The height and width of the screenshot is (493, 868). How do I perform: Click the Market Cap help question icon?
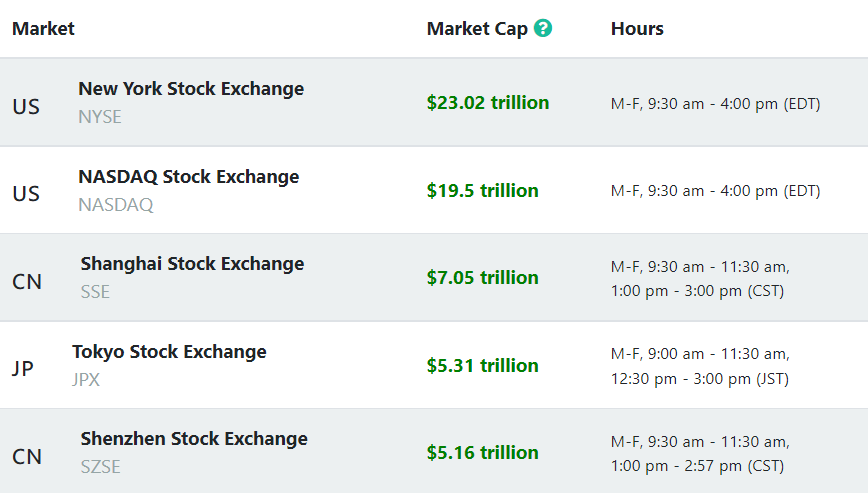[543, 28]
